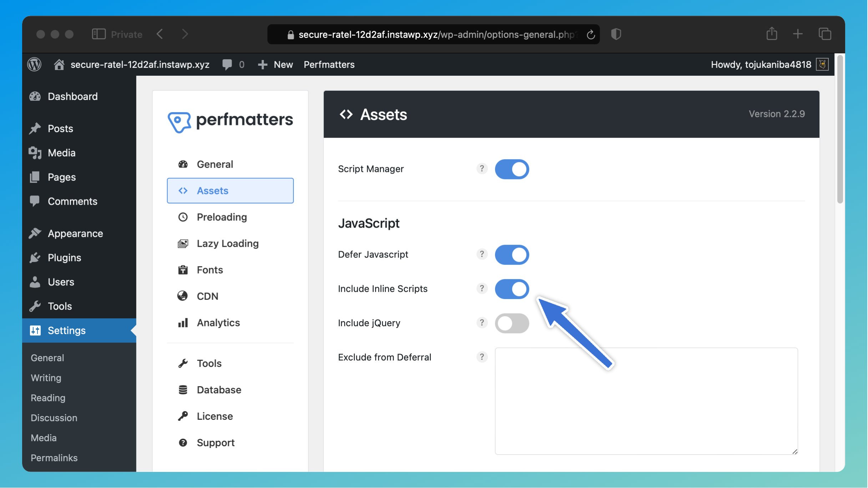Open Writing settings submenu link
This screenshot has width=868, height=488.
pyautogui.click(x=46, y=378)
